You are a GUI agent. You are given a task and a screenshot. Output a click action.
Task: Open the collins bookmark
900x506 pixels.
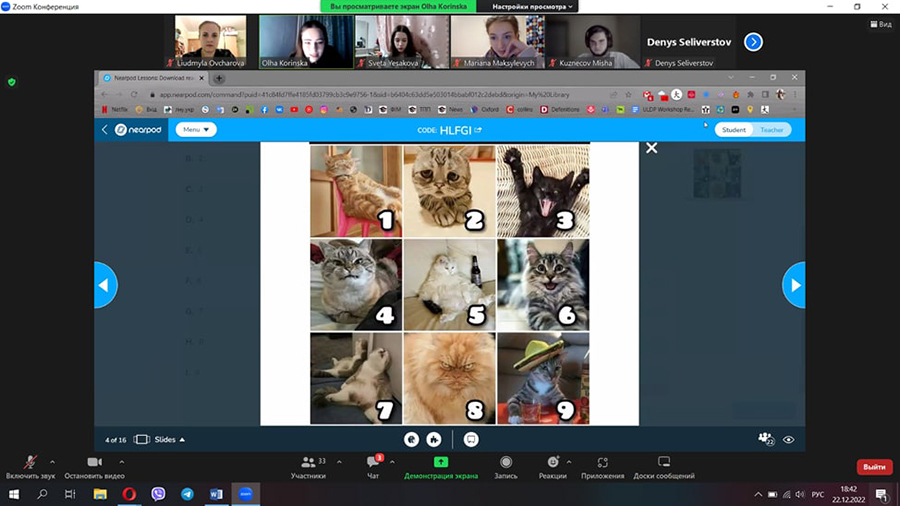point(519,109)
